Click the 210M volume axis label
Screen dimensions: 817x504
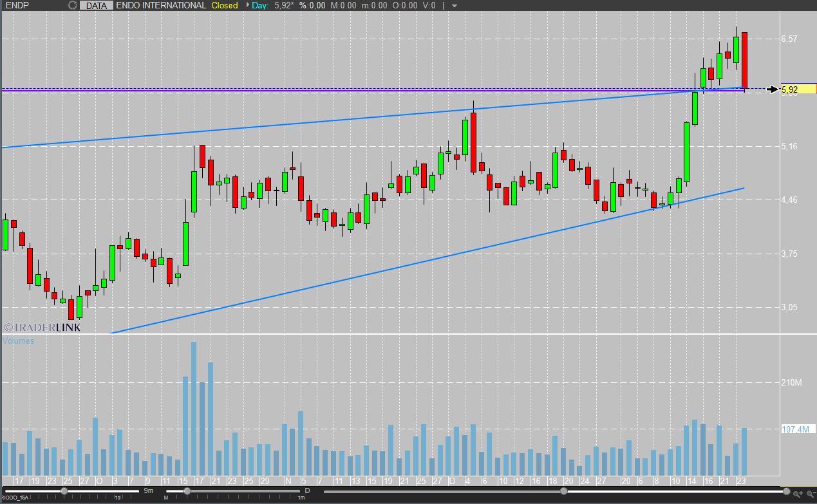791,383
